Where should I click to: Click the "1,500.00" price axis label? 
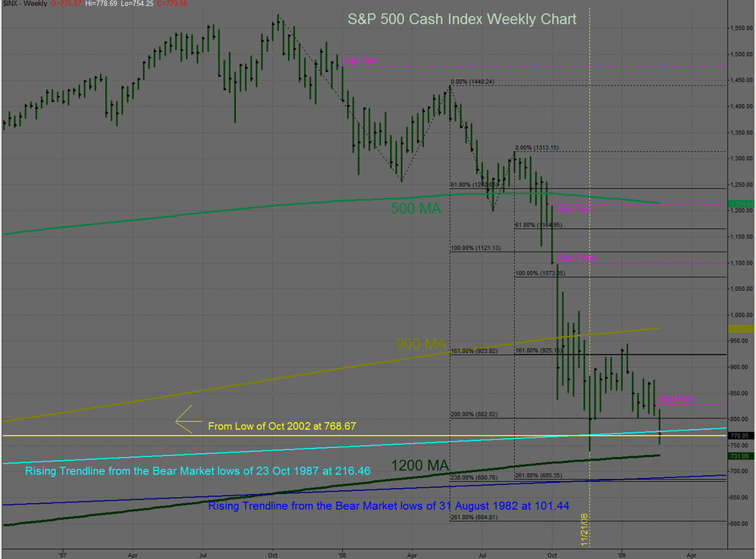click(x=742, y=54)
